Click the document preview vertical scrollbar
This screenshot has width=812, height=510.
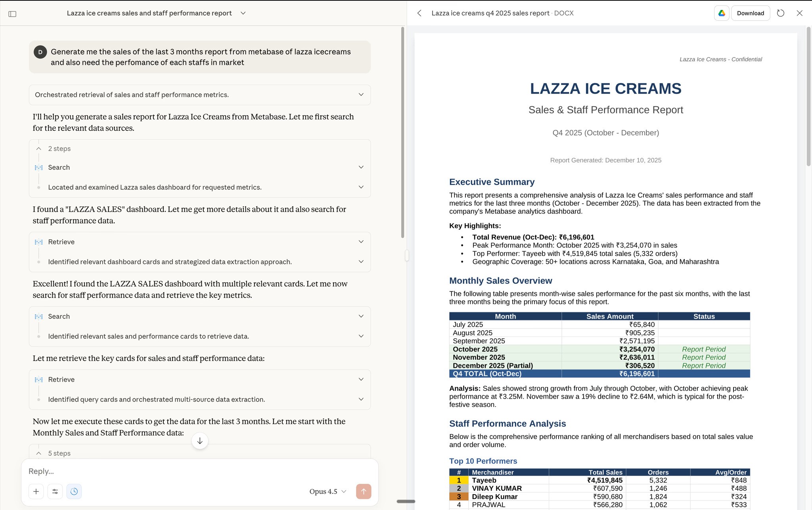click(808, 96)
